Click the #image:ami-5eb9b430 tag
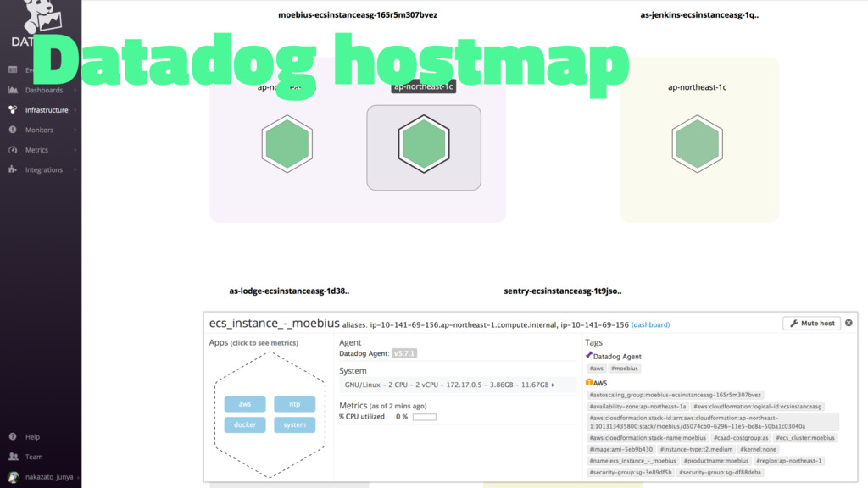Viewport: 868px width, 488px height. [x=620, y=449]
